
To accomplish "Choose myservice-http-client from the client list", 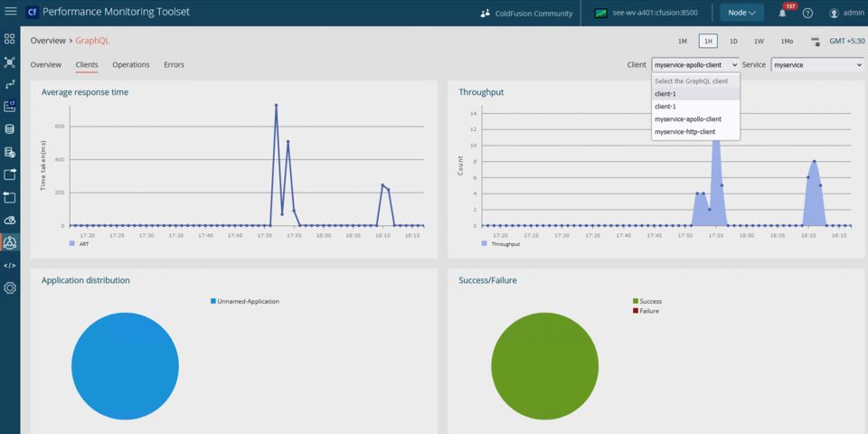I will pyautogui.click(x=684, y=132).
